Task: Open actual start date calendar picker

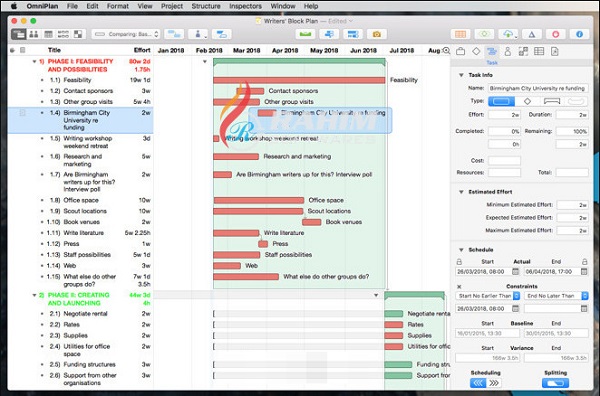Action: pyautogui.click(x=515, y=271)
